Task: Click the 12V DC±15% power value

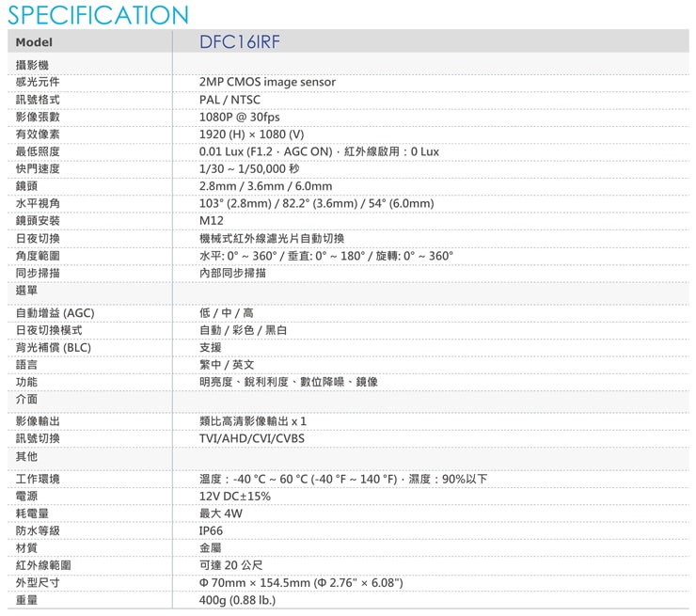Action: (235, 497)
